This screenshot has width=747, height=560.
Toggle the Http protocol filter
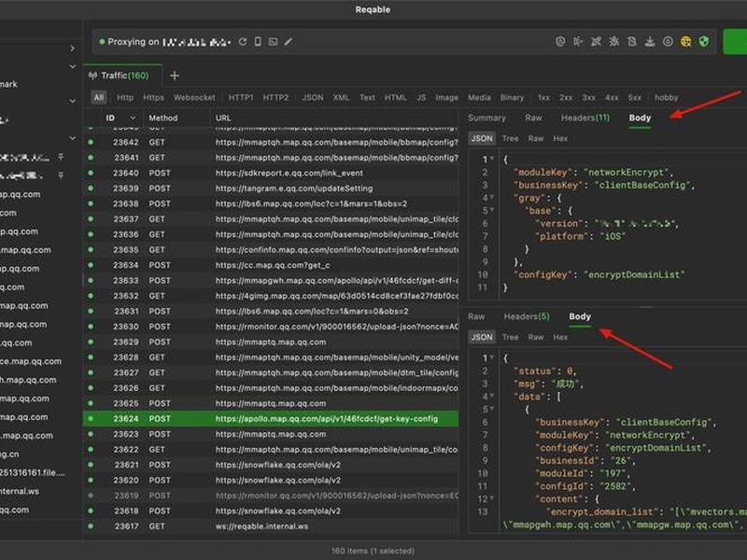(x=125, y=97)
